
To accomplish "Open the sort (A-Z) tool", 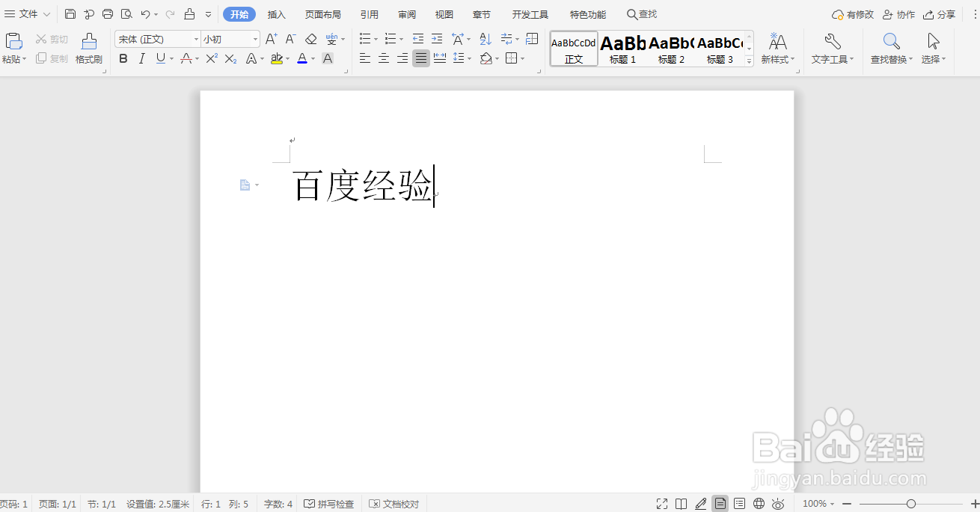I will tap(485, 38).
